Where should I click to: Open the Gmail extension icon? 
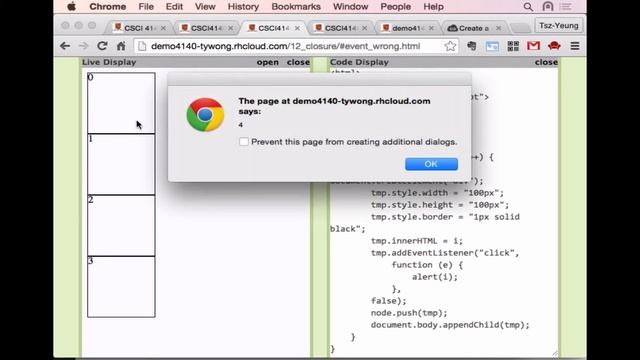click(533, 46)
